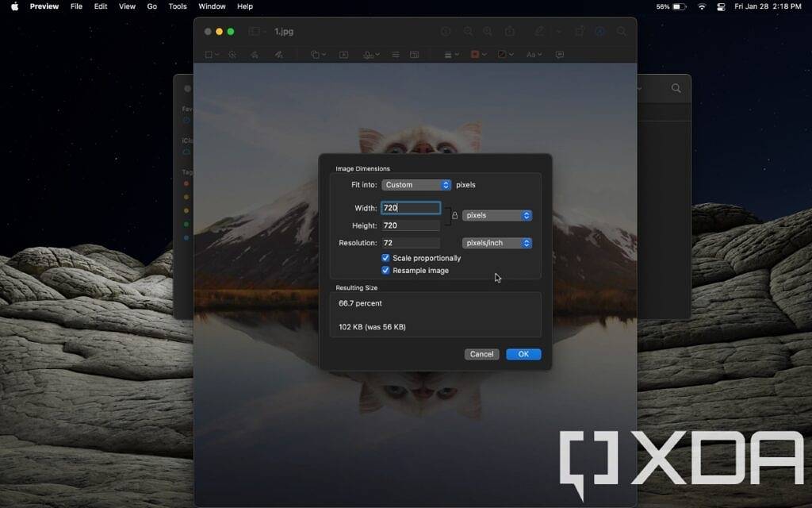
Task: Select the rectangular Selection tool
Action: point(209,55)
